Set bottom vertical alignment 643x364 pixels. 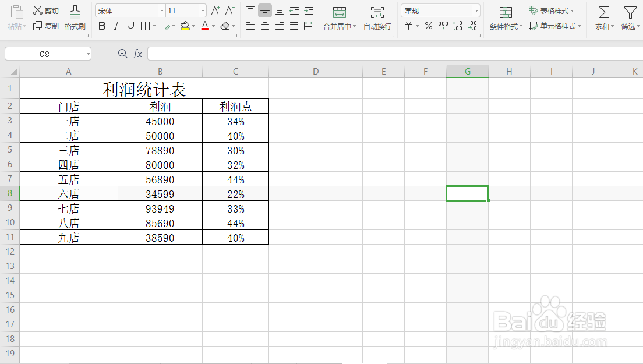(280, 10)
